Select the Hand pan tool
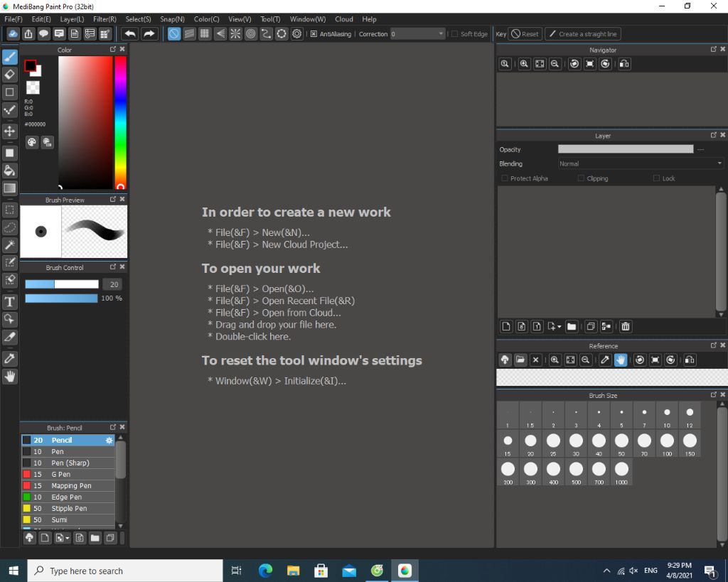Viewport: 728px width, 582px height. (x=10, y=377)
